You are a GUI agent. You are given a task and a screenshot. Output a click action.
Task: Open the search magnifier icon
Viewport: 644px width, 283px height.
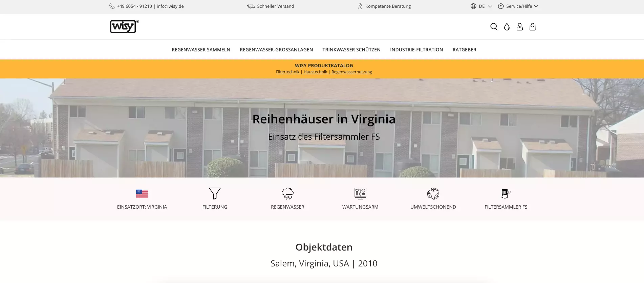click(x=494, y=27)
